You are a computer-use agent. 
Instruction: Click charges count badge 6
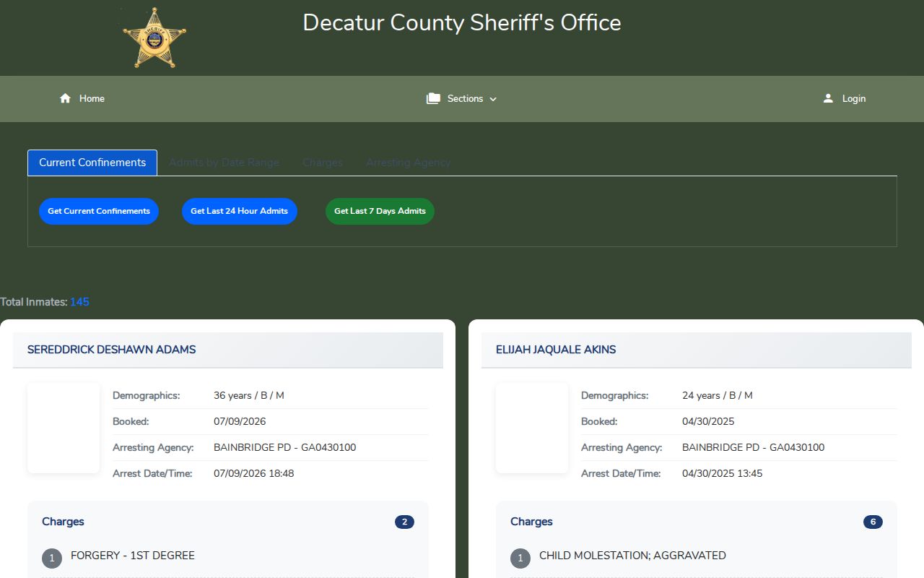pos(873,522)
